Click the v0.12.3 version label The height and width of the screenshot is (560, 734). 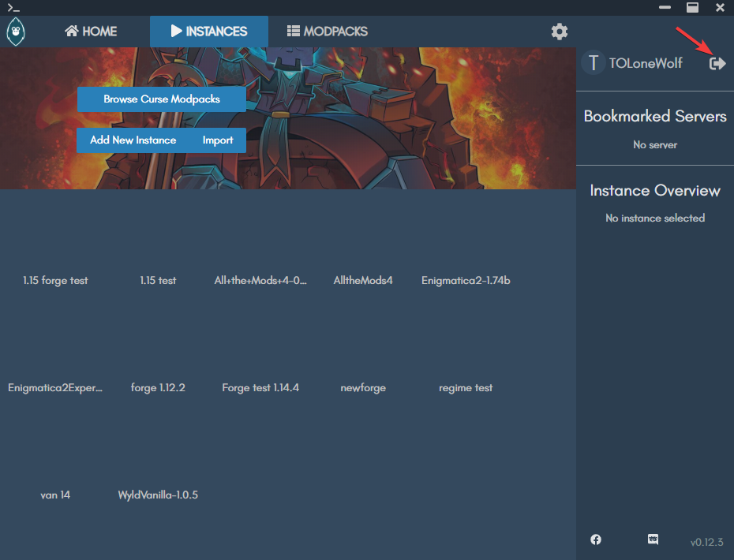(706, 542)
